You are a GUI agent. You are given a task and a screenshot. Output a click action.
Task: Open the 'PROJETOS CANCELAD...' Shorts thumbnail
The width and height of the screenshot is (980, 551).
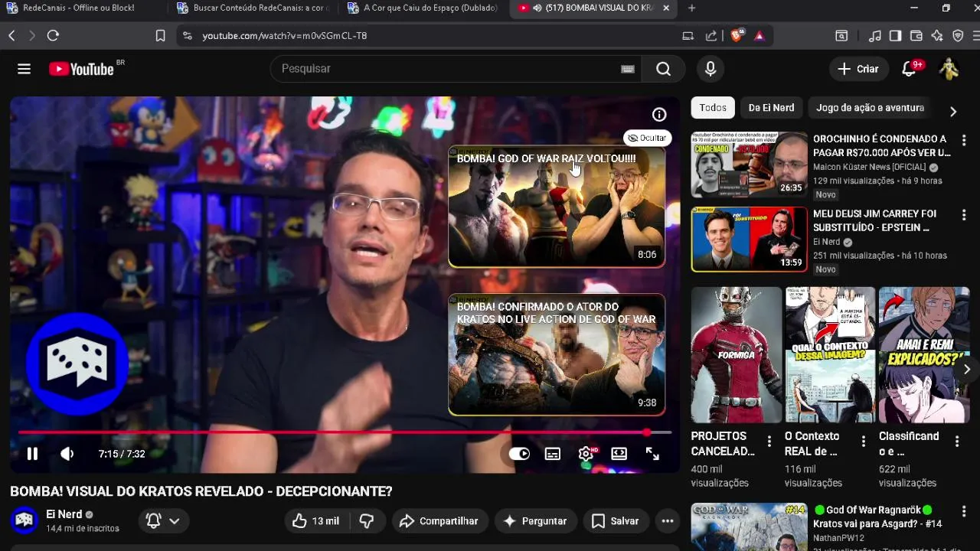pos(736,355)
